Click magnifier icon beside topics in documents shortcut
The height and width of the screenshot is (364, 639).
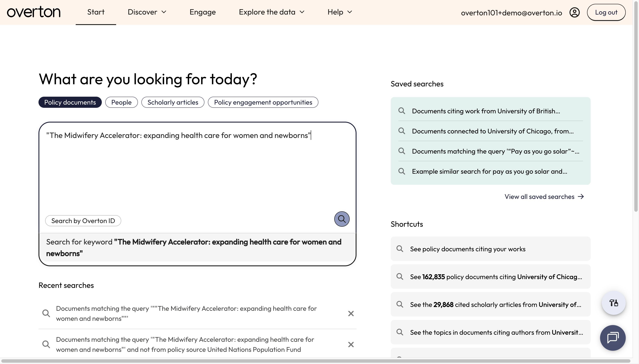[400, 332]
